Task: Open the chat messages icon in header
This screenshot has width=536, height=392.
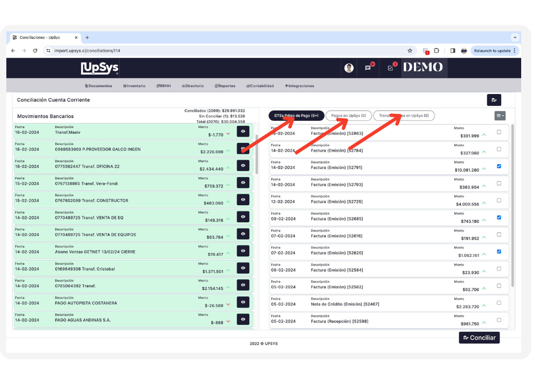Action: tap(368, 68)
